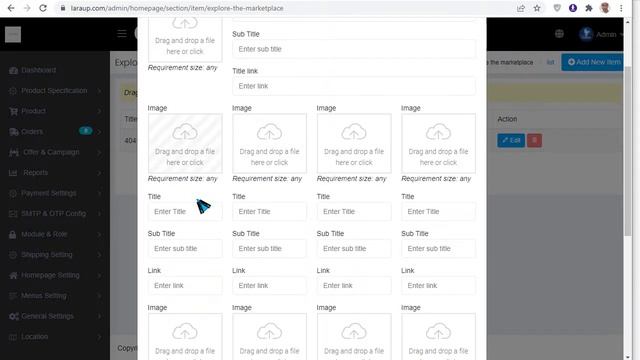The height and width of the screenshot is (360, 640).
Task: Expand the Orders sidebar menu
Action: tap(55, 131)
